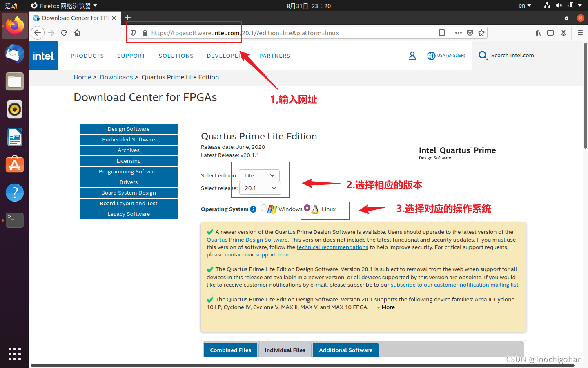Open Programming Software in the sidebar

(x=129, y=172)
